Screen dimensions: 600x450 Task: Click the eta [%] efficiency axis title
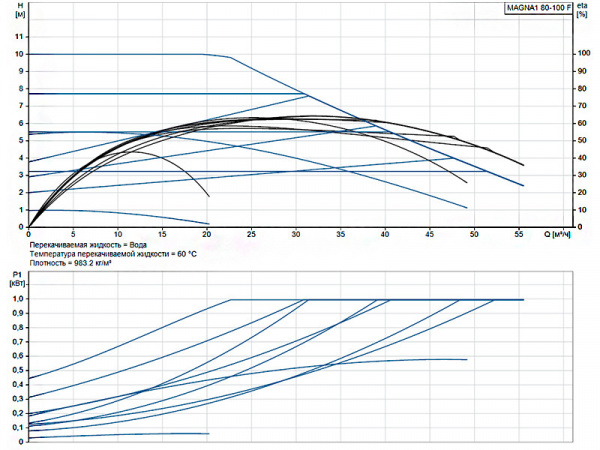click(584, 14)
